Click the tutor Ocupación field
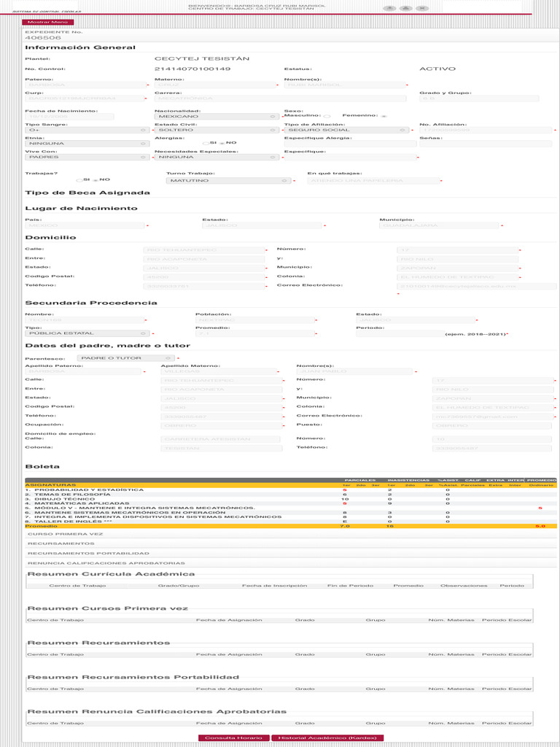560x747 pixels. pyautogui.click(x=222, y=425)
